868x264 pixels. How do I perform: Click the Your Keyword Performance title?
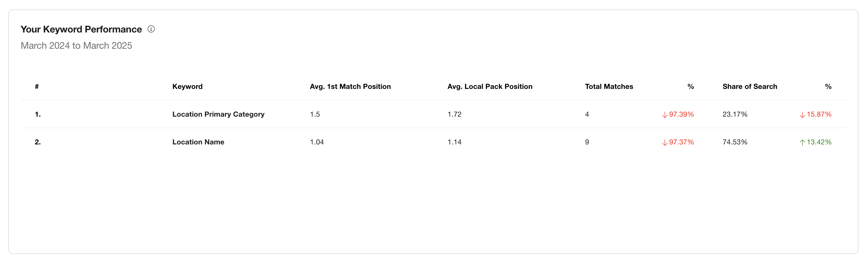click(81, 29)
